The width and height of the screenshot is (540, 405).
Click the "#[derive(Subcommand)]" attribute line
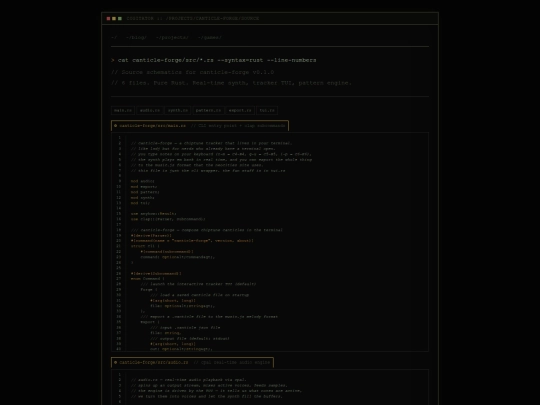click(x=156, y=274)
